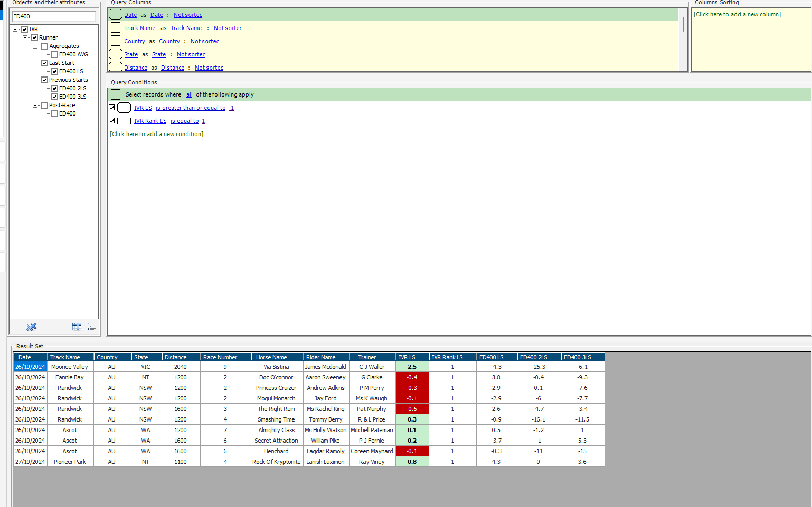
Task: Uncheck the Runner checkbox
Action: pos(34,37)
